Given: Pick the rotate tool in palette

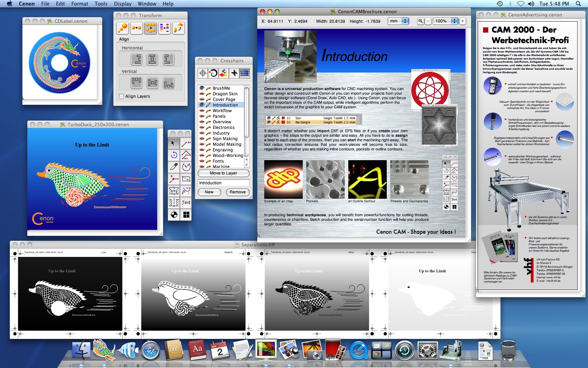Looking at the screenshot, I should [x=173, y=155].
